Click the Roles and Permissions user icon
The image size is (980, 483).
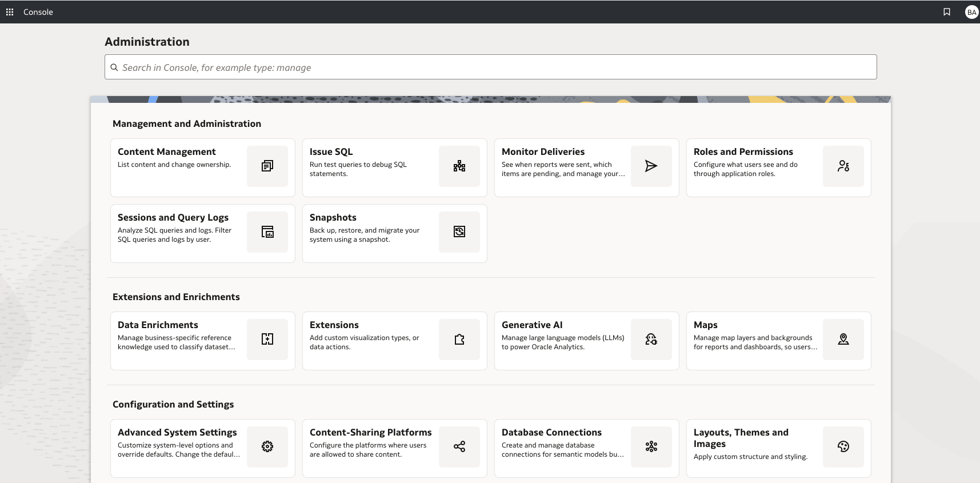point(843,166)
